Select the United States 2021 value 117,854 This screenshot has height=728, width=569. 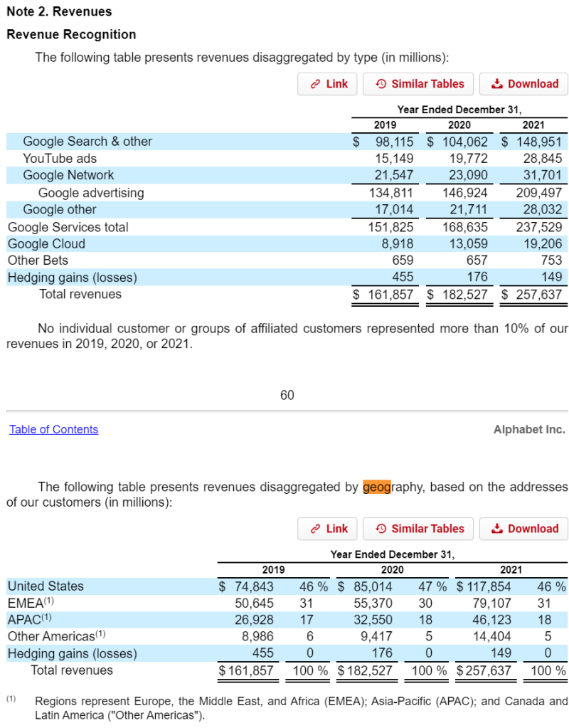(x=489, y=586)
